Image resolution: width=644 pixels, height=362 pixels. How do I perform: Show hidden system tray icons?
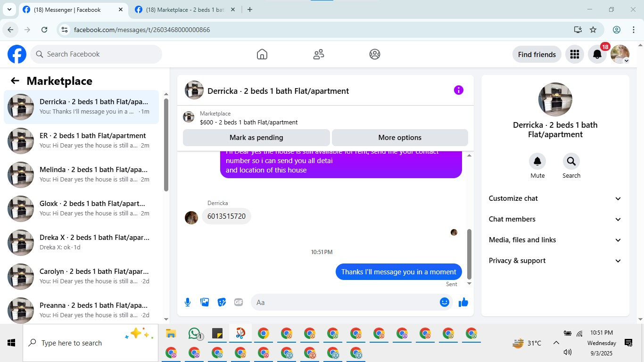coord(556,343)
